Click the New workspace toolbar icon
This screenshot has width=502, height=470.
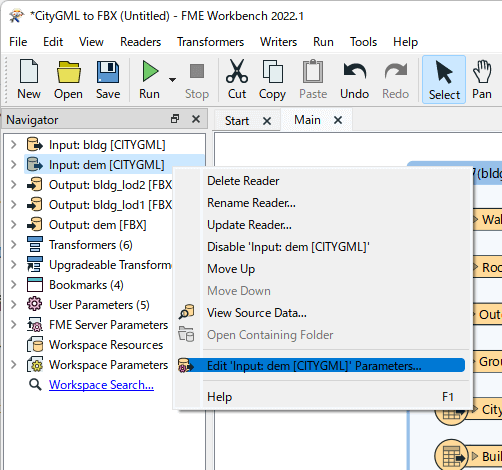tap(29, 71)
